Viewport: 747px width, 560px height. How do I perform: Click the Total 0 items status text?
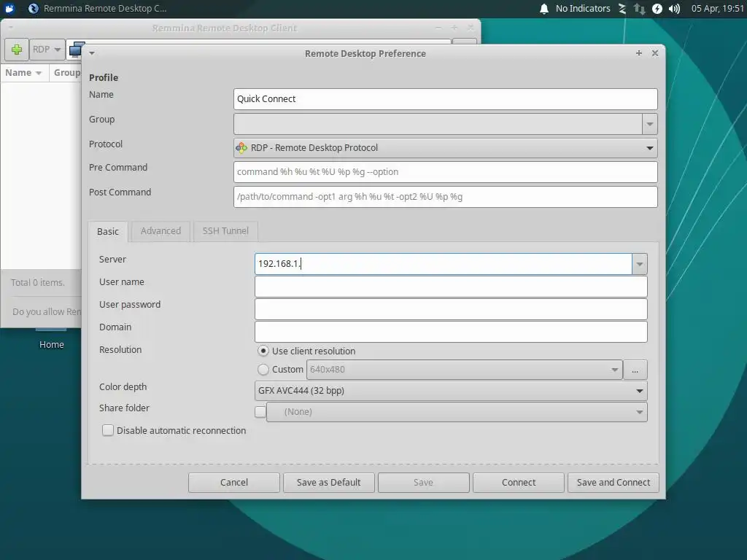38,282
